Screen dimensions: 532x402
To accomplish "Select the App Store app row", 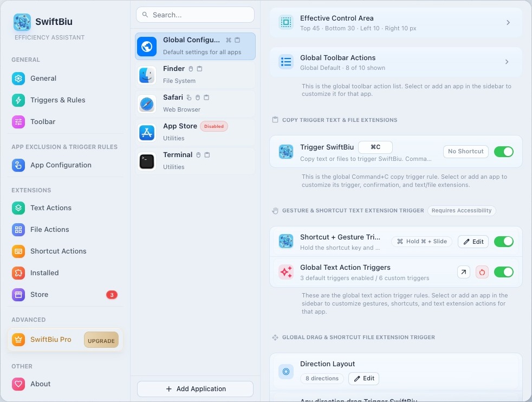I will (195, 133).
